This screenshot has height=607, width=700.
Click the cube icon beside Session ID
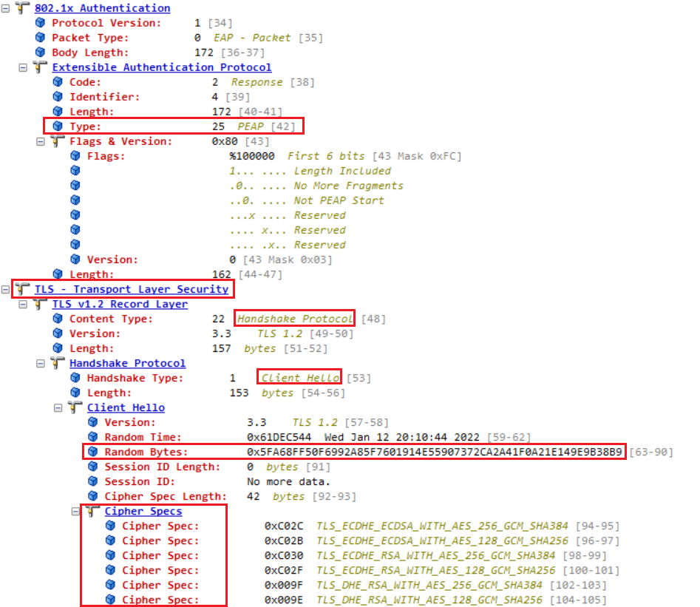93,481
